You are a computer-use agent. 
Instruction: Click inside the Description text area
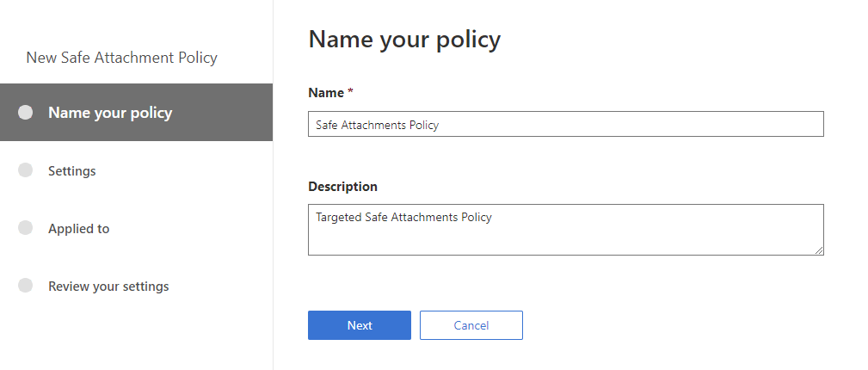click(565, 237)
